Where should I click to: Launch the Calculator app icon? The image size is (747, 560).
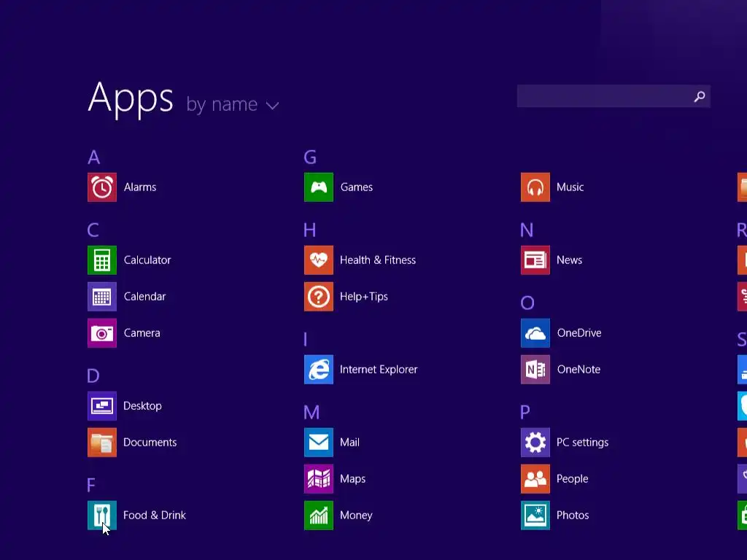click(102, 260)
